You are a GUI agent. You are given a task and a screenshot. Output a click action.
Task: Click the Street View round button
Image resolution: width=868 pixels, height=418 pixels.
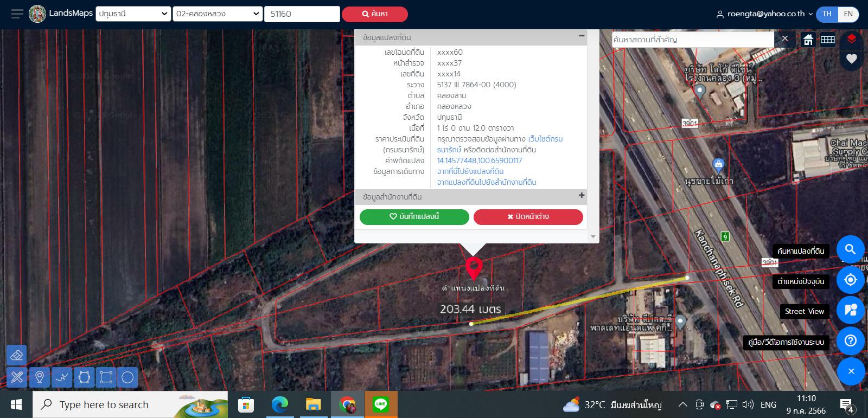850,310
